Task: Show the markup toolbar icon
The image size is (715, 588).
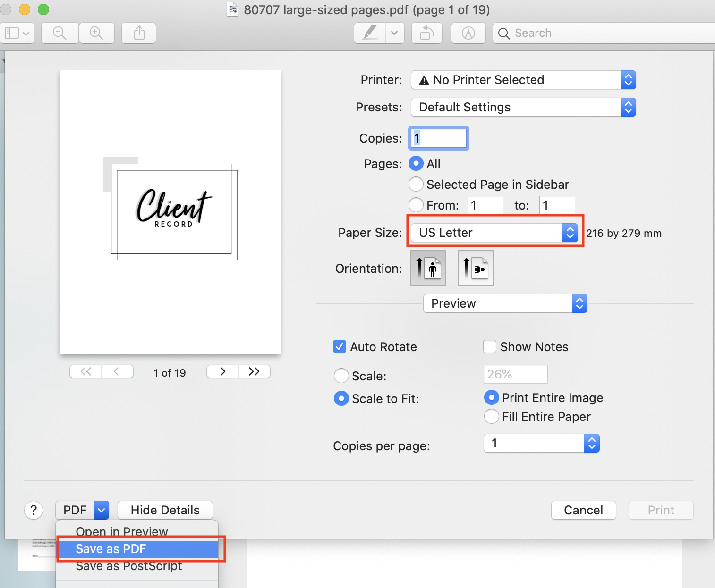Action: [468, 33]
